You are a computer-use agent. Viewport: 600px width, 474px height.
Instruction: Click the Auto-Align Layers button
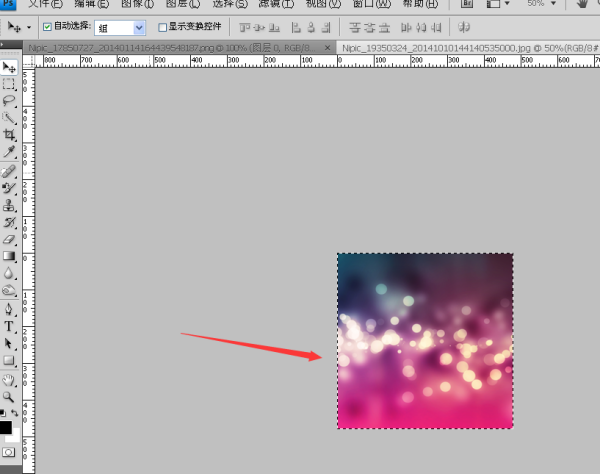464,28
